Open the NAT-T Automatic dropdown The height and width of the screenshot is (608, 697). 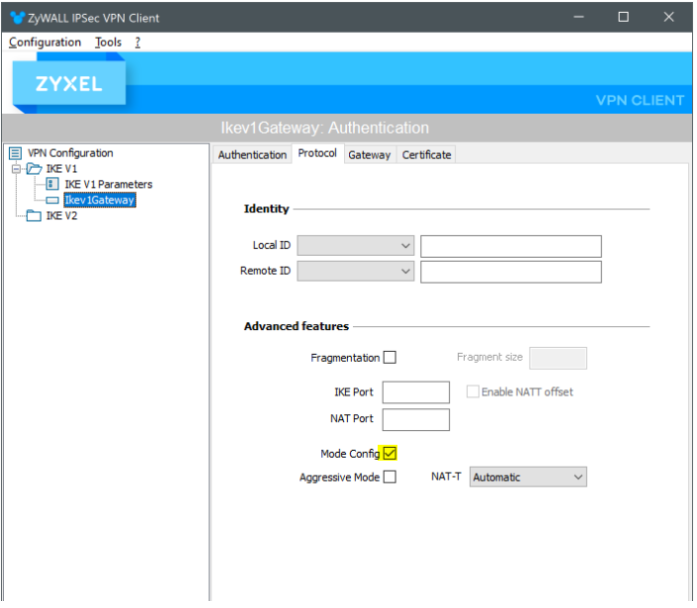tap(528, 477)
